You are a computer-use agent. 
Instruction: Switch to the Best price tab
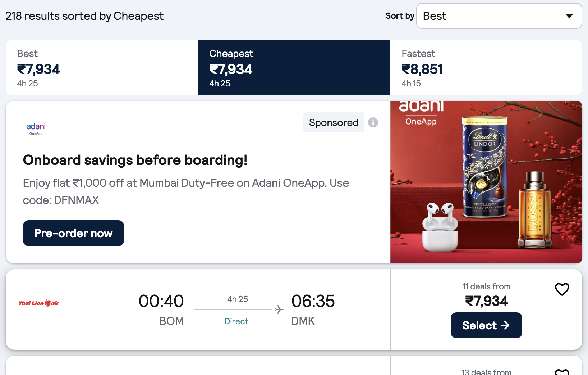click(x=102, y=68)
